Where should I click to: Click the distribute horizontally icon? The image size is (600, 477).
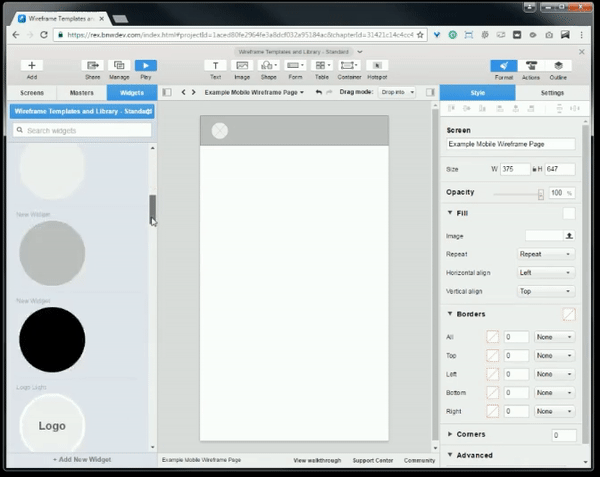click(575, 109)
